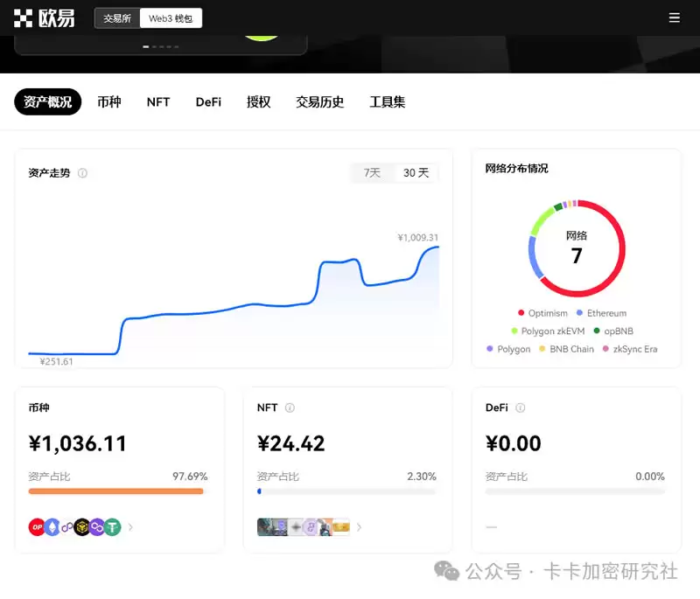Open the Tether token icon
This screenshot has width=700, height=599.
click(x=112, y=526)
